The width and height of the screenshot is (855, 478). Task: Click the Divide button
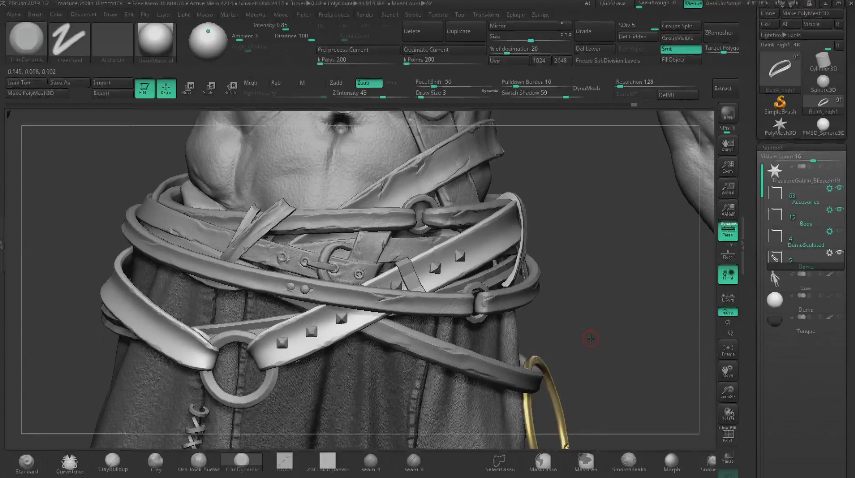594,32
